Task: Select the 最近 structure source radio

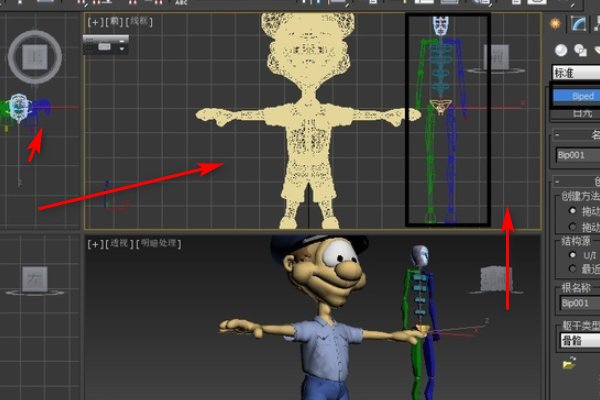Action: (572, 269)
